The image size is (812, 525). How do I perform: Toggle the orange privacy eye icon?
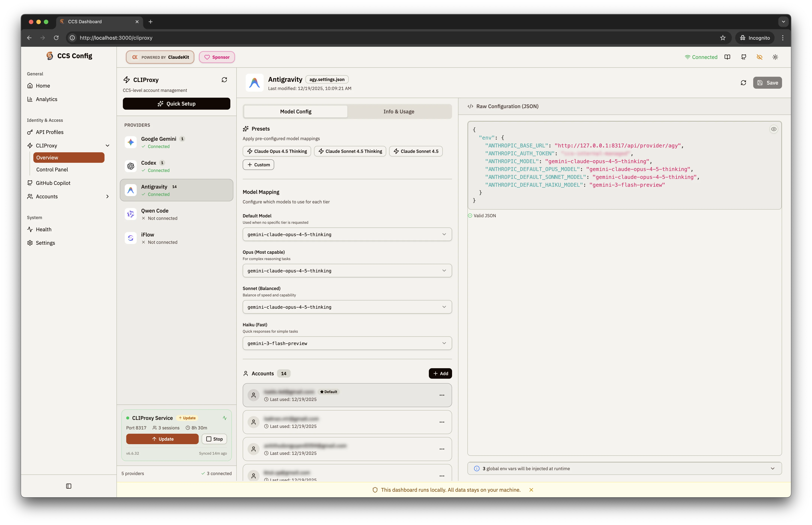(x=759, y=57)
